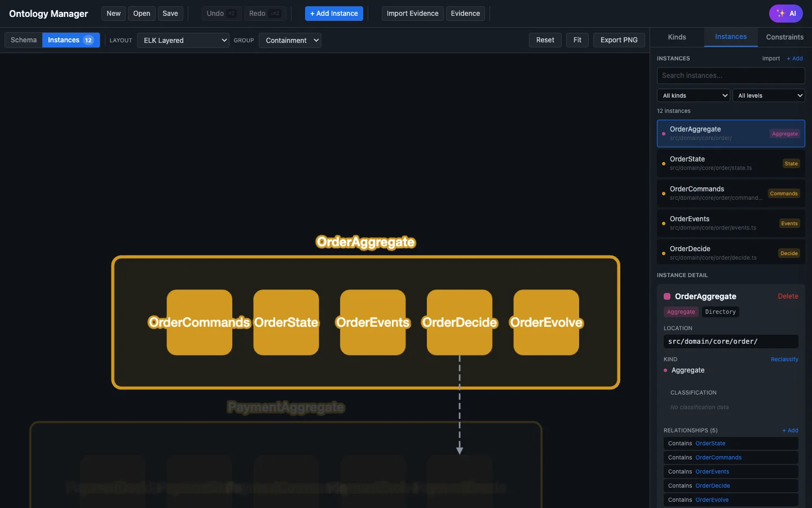
Task: Click the + Add Instance button
Action: (x=334, y=13)
